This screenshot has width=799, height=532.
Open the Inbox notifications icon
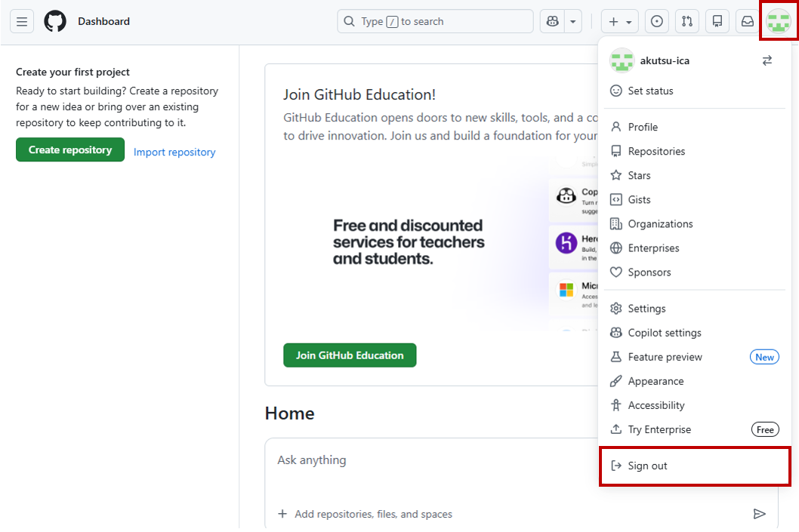pyautogui.click(x=748, y=22)
